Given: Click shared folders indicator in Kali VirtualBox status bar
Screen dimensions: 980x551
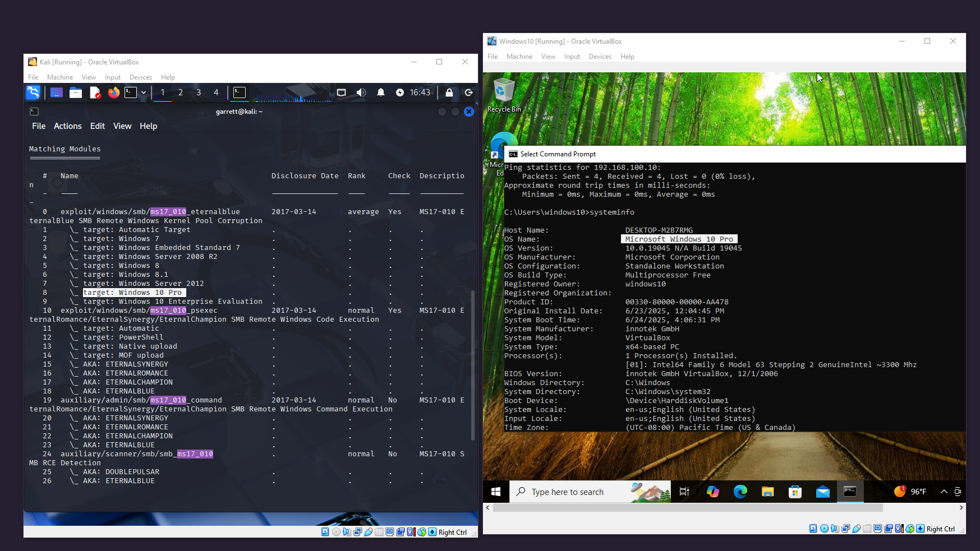Looking at the screenshot, I should pyautogui.click(x=379, y=532).
